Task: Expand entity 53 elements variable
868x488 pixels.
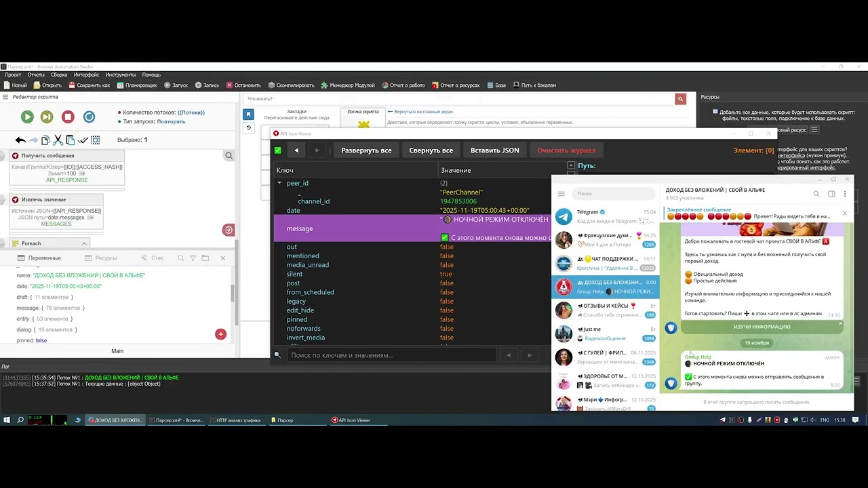Action: (44, 319)
